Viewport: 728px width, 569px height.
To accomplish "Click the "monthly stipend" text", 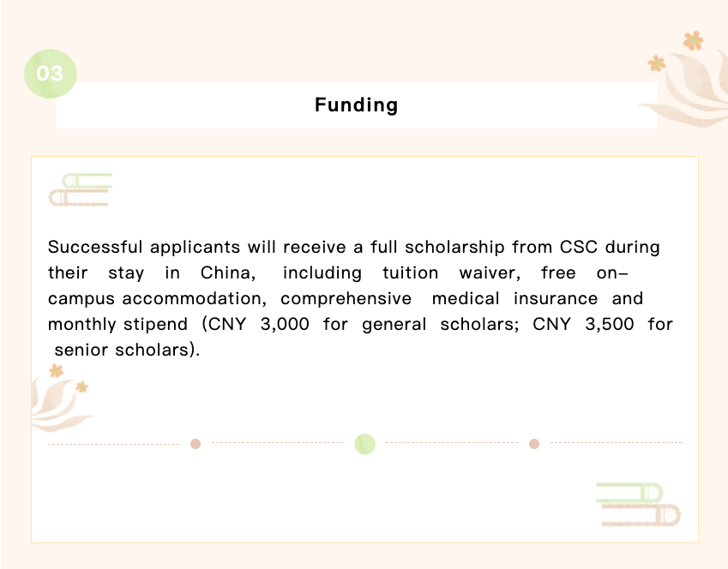I will pyautogui.click(x=117, y=325).
